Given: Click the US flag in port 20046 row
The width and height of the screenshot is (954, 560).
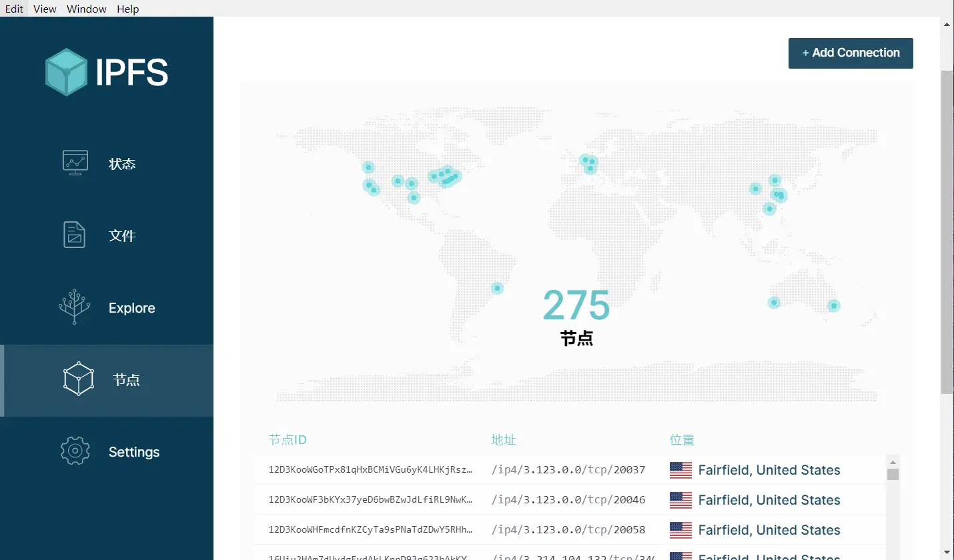Looking at the screenshot, I should (680, 500).
